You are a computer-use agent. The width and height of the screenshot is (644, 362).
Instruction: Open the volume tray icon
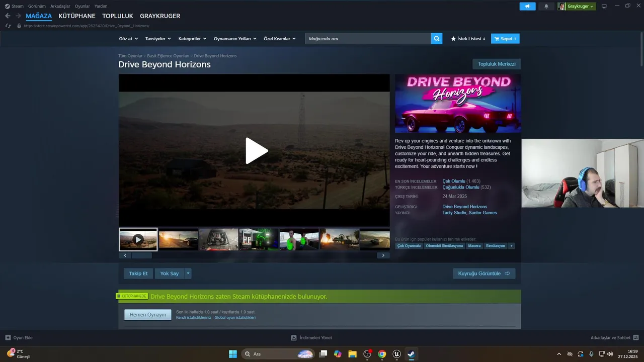(610, 354)
